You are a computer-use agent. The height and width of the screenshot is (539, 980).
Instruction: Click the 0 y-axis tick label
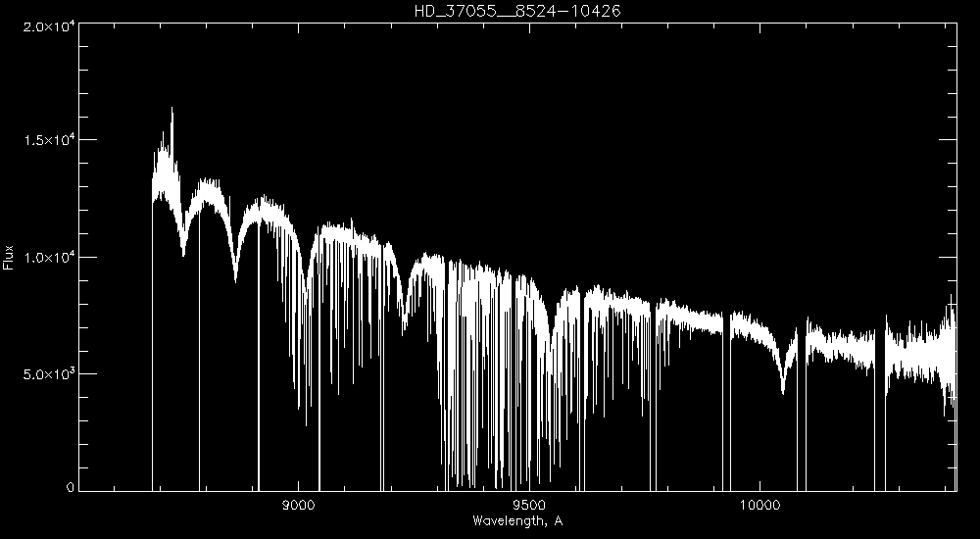(70, 487)
